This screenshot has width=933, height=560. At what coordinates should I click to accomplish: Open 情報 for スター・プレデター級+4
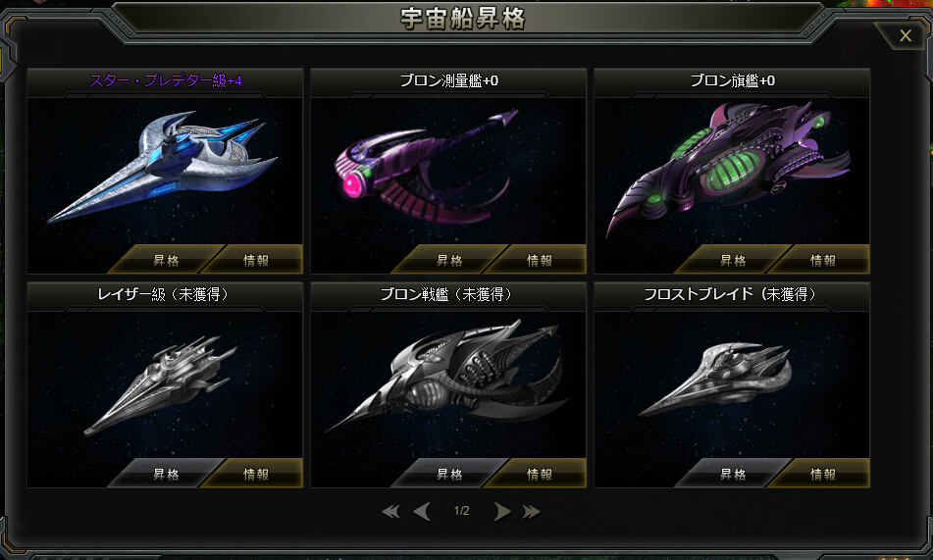[x=256, y=260]
